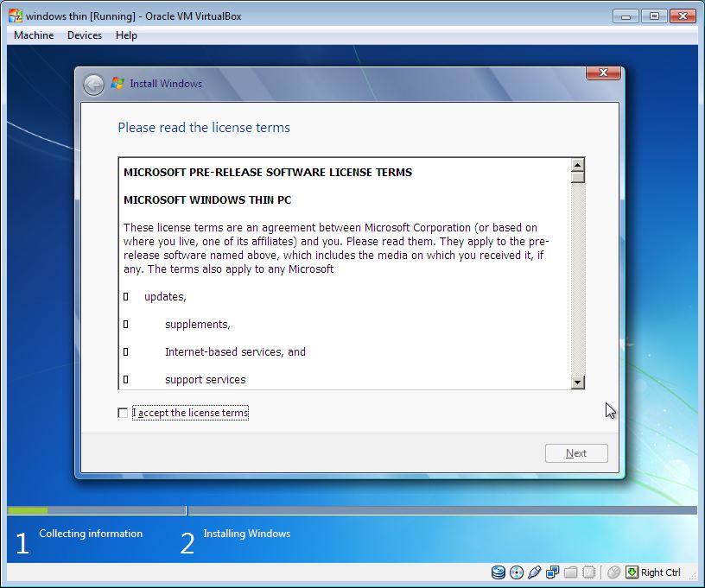Image resolution: width=705 pixels, height=588 pixels.
Task: Click the 'updates,' list line
Action: 165,296
